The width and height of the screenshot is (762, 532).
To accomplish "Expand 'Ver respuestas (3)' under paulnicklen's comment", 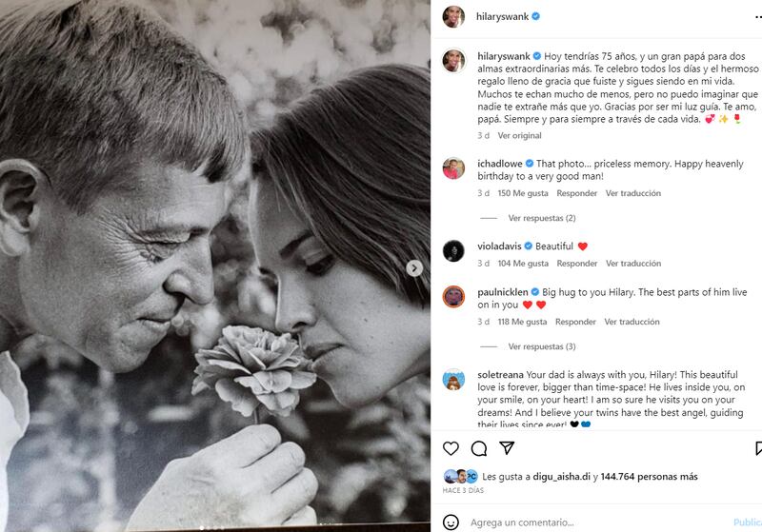I will [541, 346].
